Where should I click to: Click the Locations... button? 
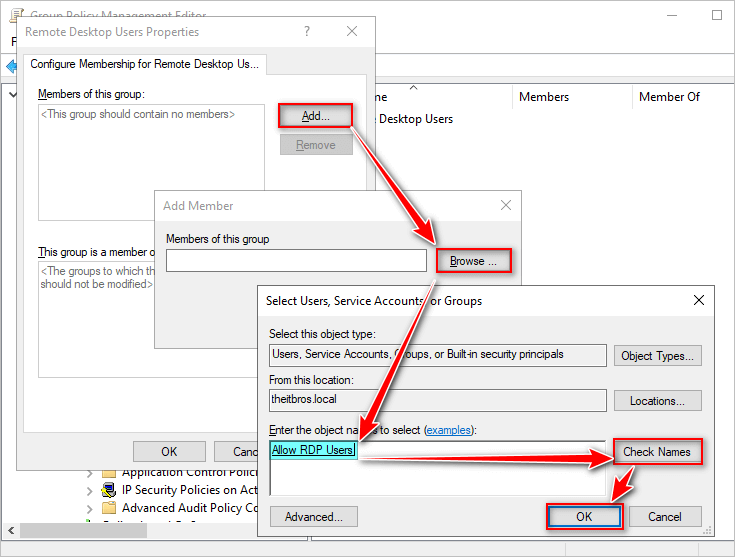[657, 401]
